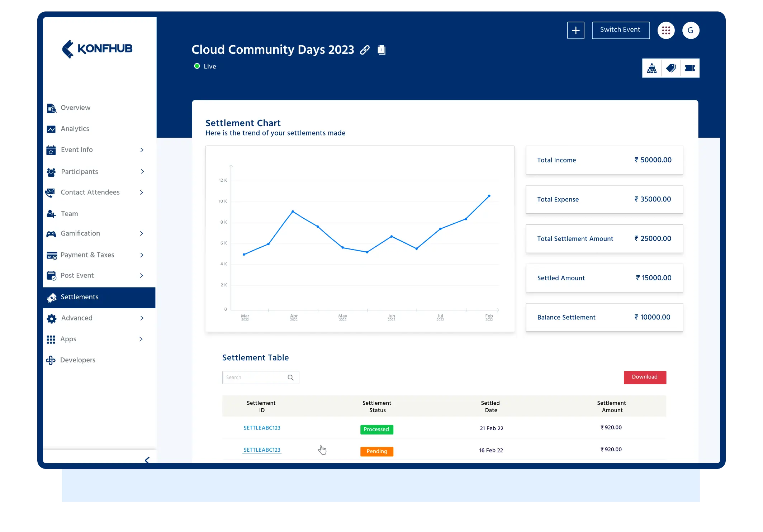Viewport: 763px width, 532px height.
Task: Click SETTLEABC123 processed link
Action: [x=262, y=428]
